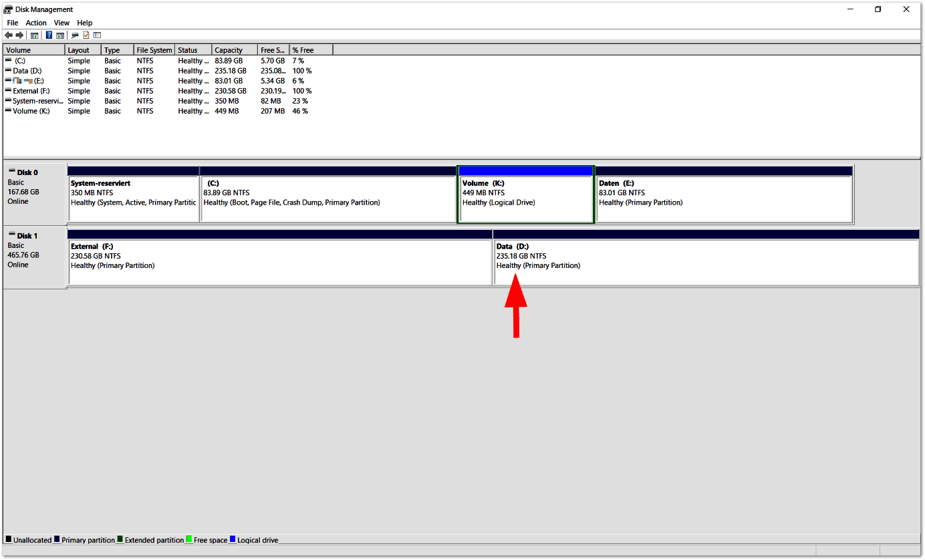The width and height of the screenshot is (925, 560).
Task: Click the Disk Management icon in the title bar
Action: [7, 9]
